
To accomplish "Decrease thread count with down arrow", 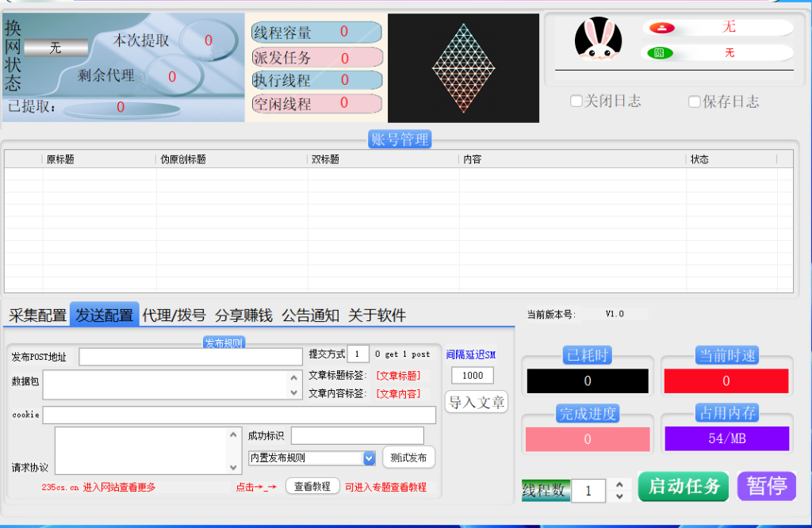I will coord(619,497).
